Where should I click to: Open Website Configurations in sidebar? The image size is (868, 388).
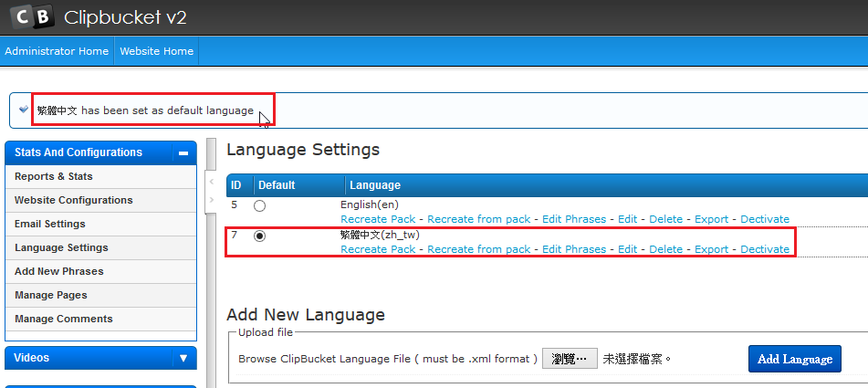click(x=100, y=200)
